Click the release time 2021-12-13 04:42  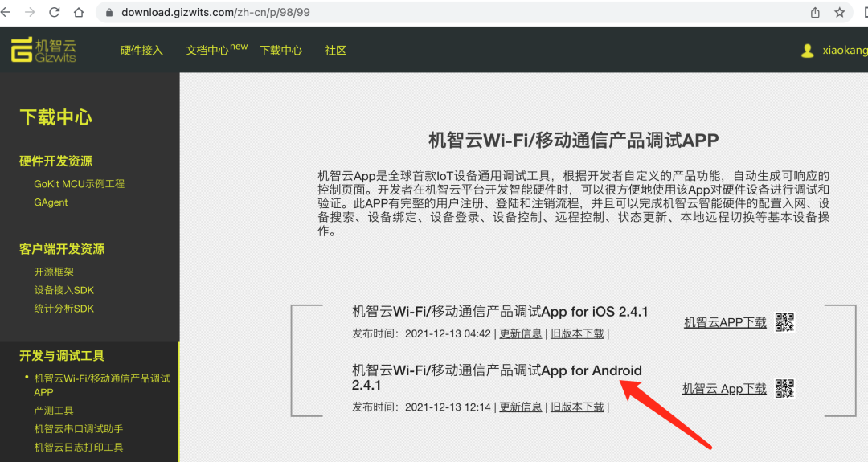coord(448,333)
